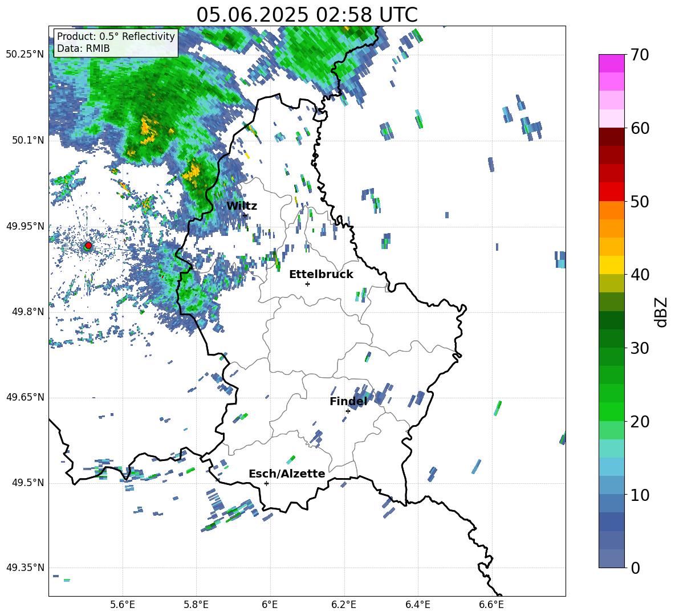Click the 70 dBZ colorbar label
Viewport: 675px width, 616px height.
[640, 55]
